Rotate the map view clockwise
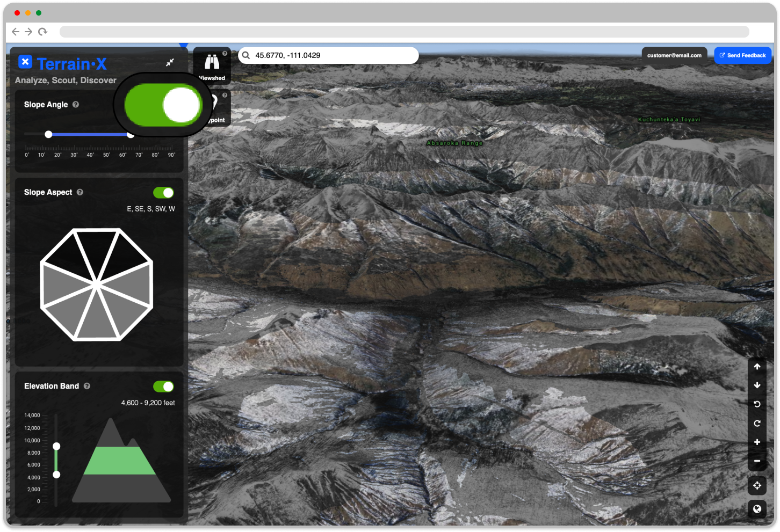This screenshot has width=780, height=532. pos(757,423)
